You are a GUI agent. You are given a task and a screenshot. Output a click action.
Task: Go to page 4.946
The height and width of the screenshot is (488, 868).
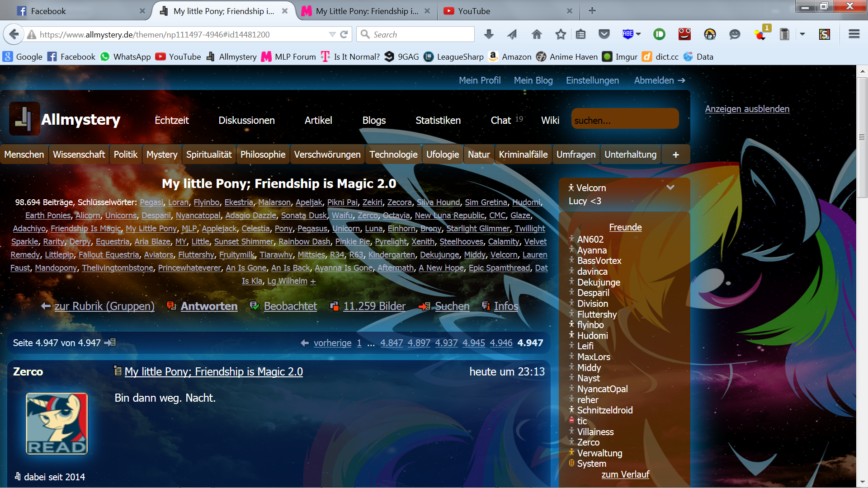pyautogui.click(x=501, y=343)
